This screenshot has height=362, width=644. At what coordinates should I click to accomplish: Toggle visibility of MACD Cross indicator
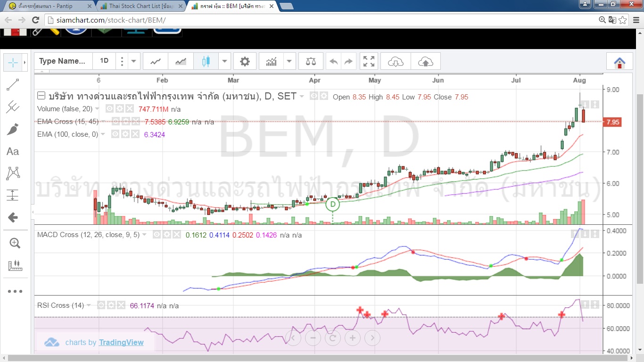coord(157,234)
